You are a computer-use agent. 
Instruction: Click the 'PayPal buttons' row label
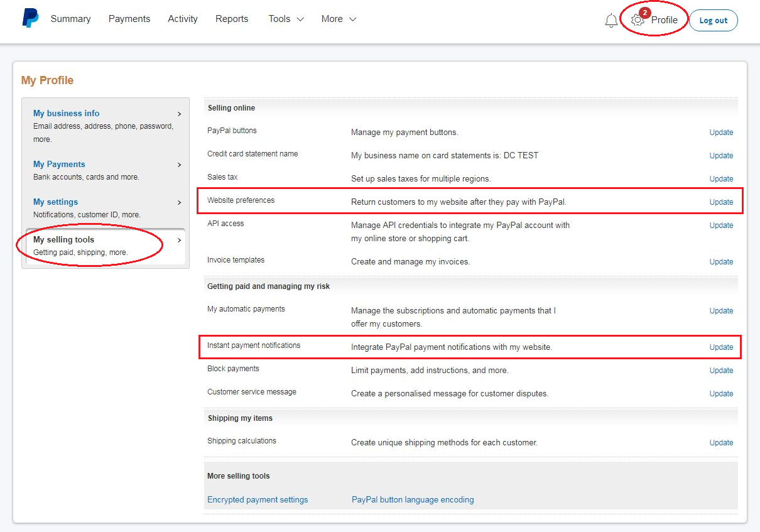coord(232,131)
